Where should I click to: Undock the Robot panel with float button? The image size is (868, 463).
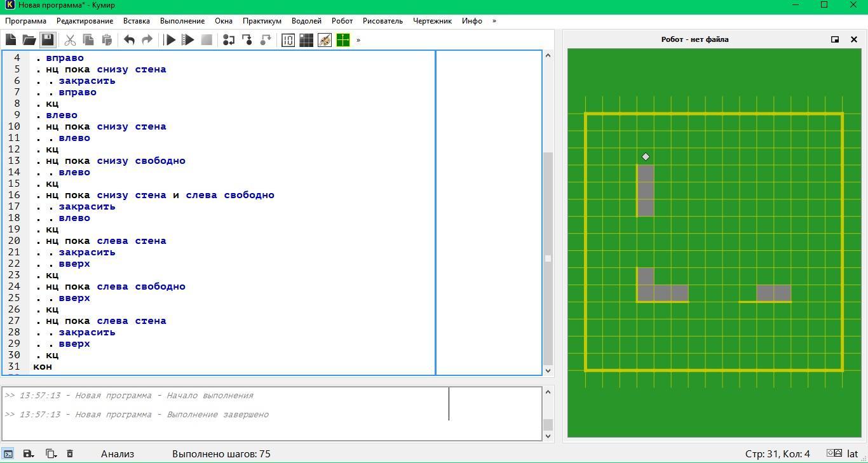(835, 39)
